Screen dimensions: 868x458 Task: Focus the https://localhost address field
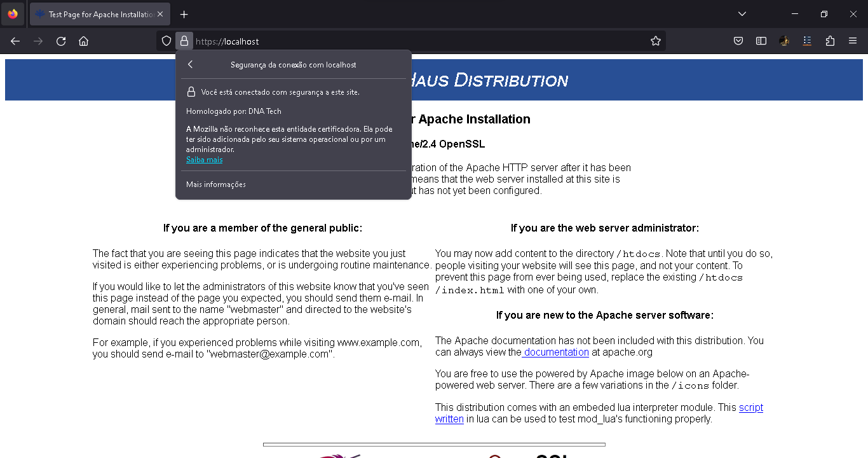(x=419, y=41)
